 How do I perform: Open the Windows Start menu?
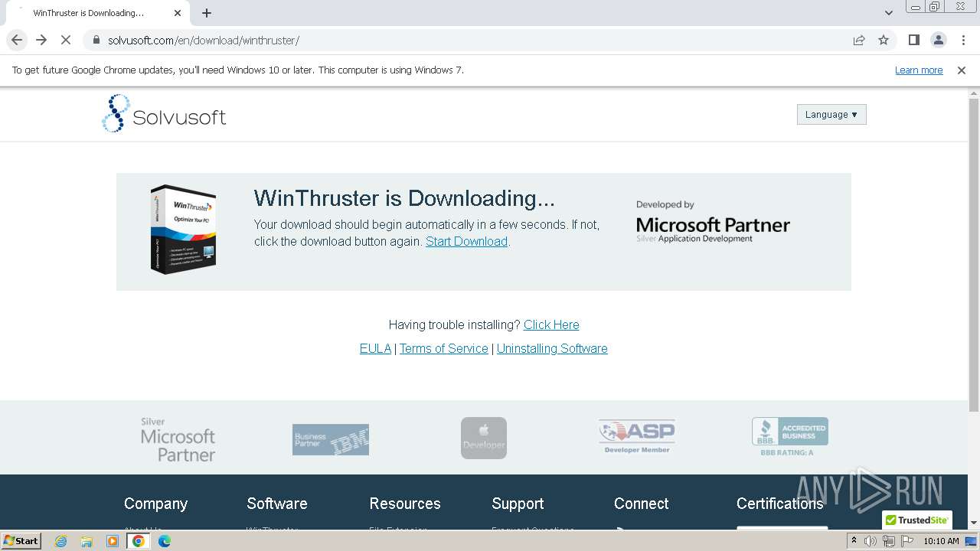tap(21, 540)
